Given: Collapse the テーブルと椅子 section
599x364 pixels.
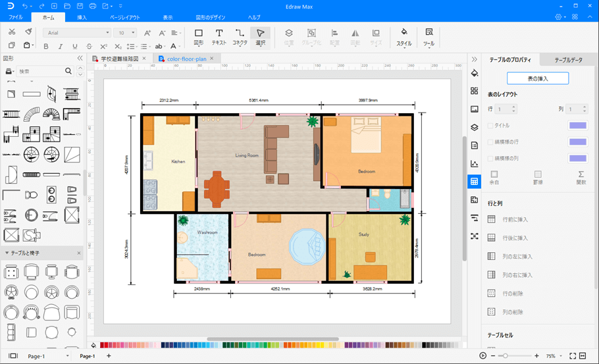Looking at the screenshot, I should click(7, 253).
